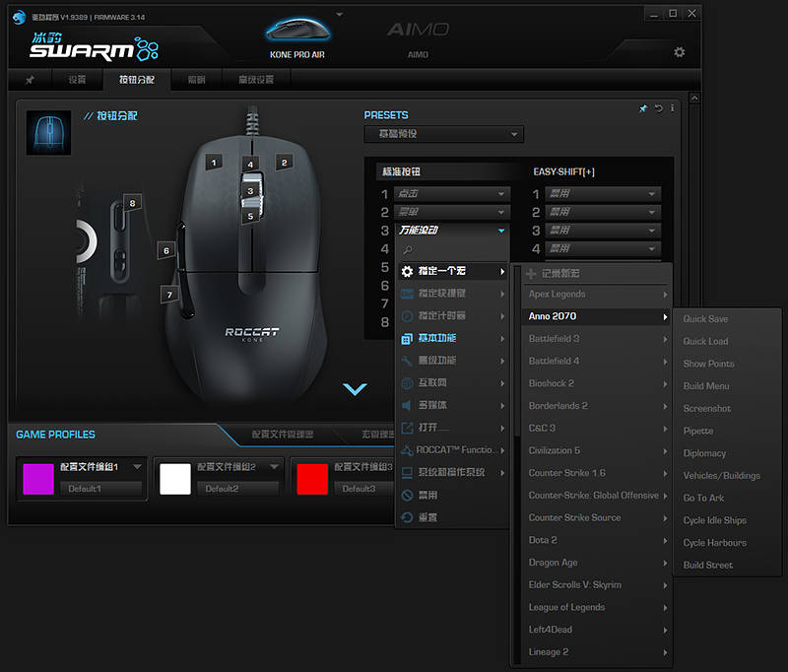788x672 pixels.
Task: Expand the 配置文件编组2 profile slot arrow
Action: point(275,467)
